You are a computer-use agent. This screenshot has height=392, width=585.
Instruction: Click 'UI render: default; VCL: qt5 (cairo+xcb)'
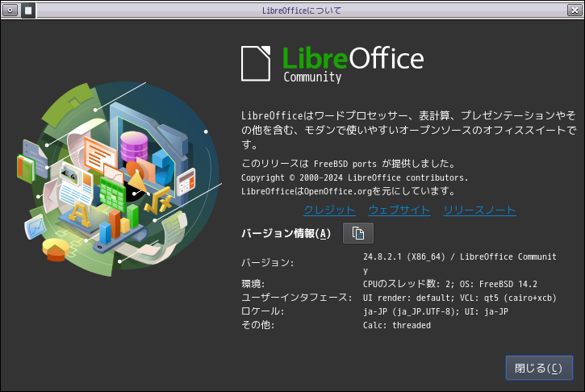pyautogui.click(x=460, y=298)
